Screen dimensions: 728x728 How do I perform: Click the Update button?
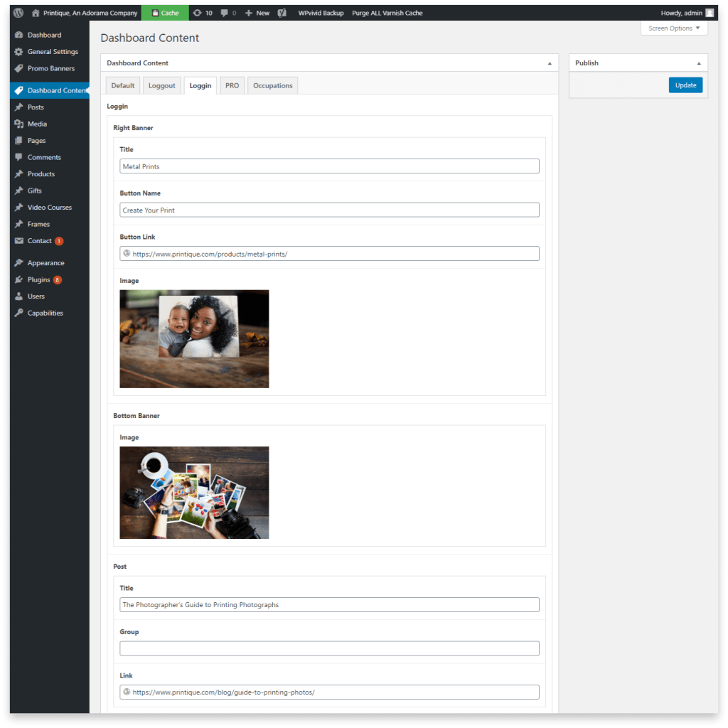coord(685,85)
